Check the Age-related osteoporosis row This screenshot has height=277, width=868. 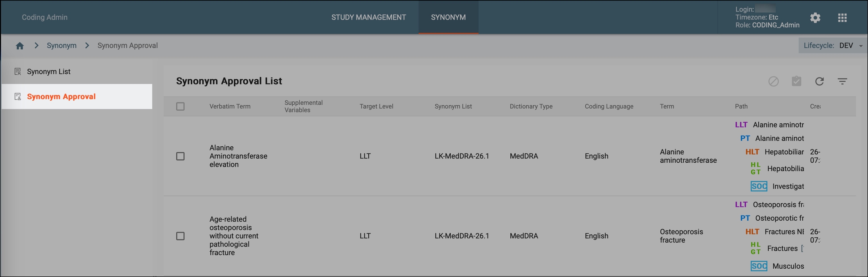click(180, 236)
